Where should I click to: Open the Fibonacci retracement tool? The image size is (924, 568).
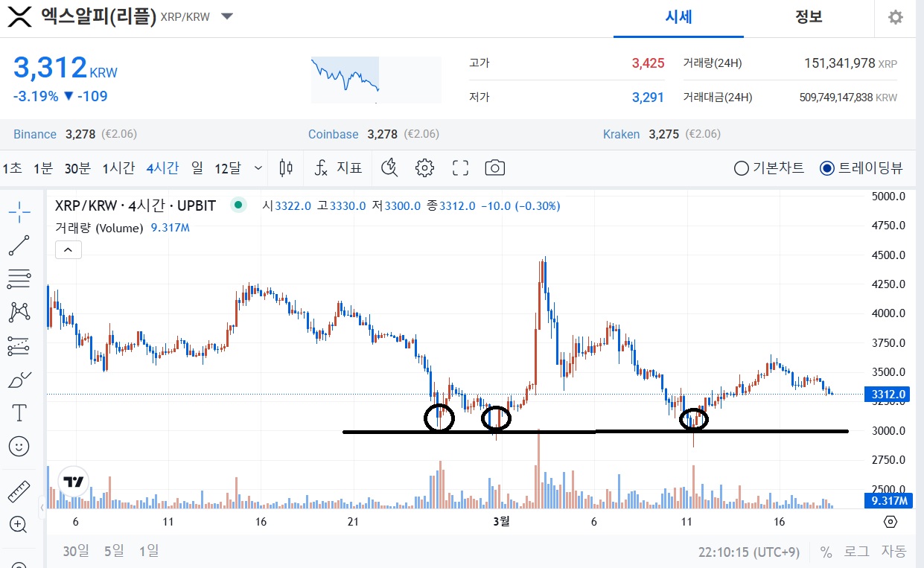click(19, 279)
